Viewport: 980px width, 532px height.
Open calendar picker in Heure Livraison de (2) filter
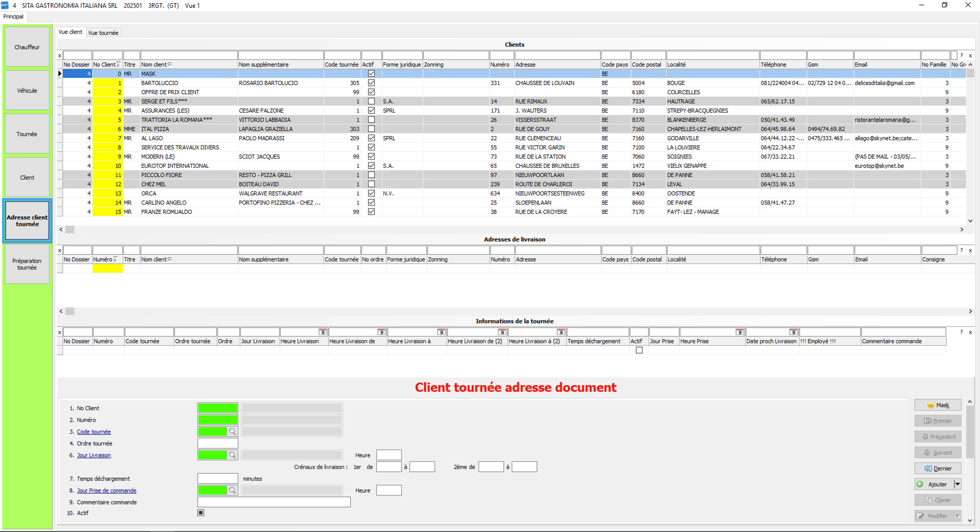(x=502, y=332)
